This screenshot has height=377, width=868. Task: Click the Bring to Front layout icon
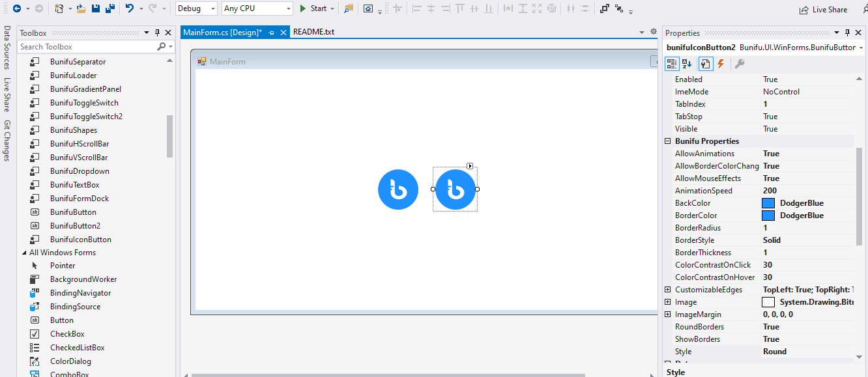pos(604,9)
